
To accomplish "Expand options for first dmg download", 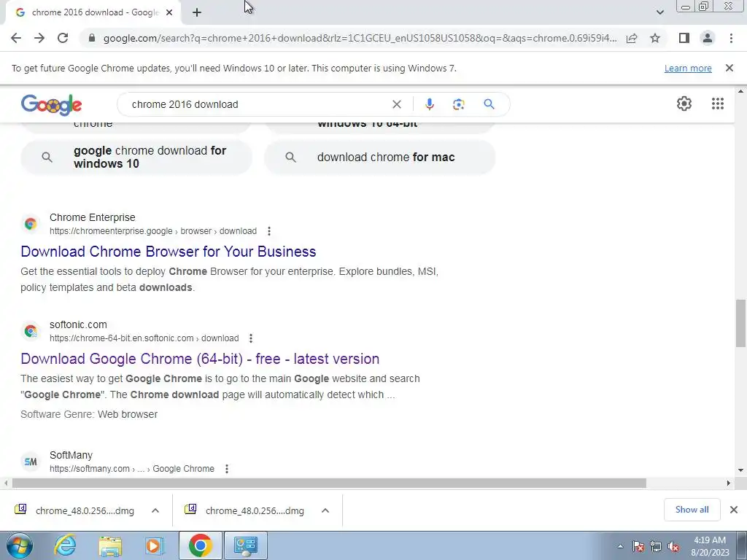I will 155,510.
